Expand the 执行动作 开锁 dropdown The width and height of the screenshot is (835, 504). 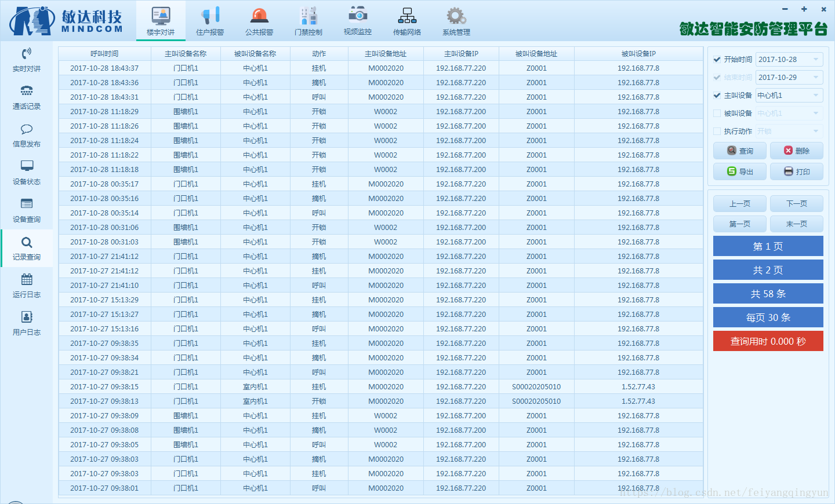tap(789, 131)
